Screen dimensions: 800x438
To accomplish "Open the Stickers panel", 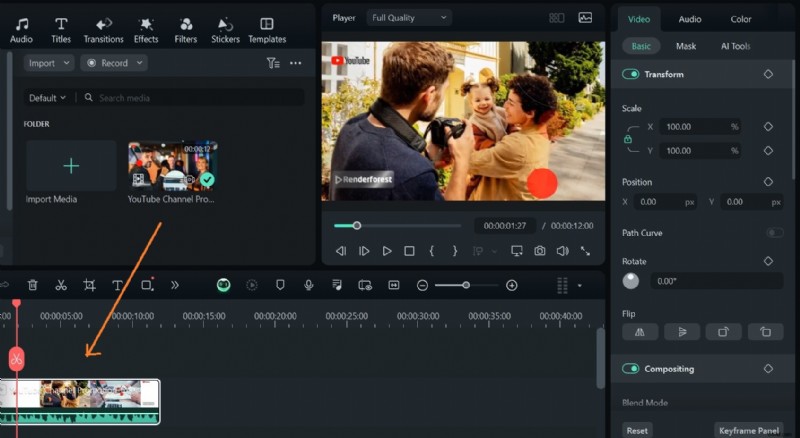I will tap(225, 29).
